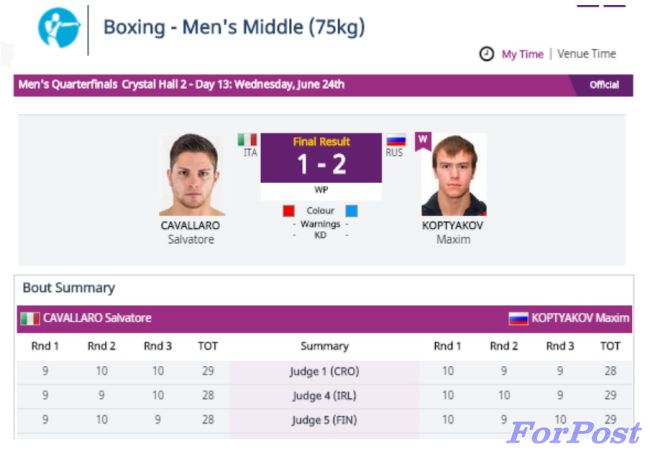Click Russia flag in Bout Summary header
The height and width of the screenshot is (450, 650).
pyautogui.click(x=518, y=318)
